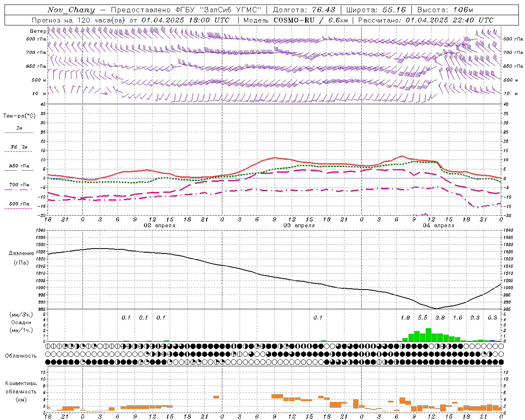Click '850 гПа' legend entry in temperature panel
This screenshot has width=525, height=420.
click(19, 166)
